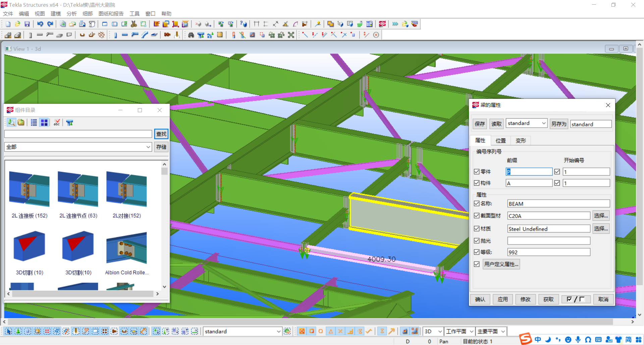
Task: Redo the last undone action
Action: coord(50,24)
